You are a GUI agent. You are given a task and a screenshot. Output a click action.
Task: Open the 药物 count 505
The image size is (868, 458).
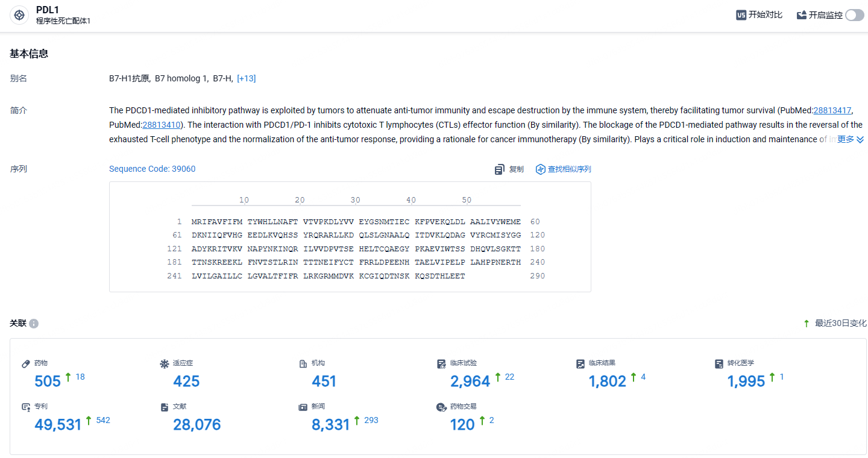(48, 381)
